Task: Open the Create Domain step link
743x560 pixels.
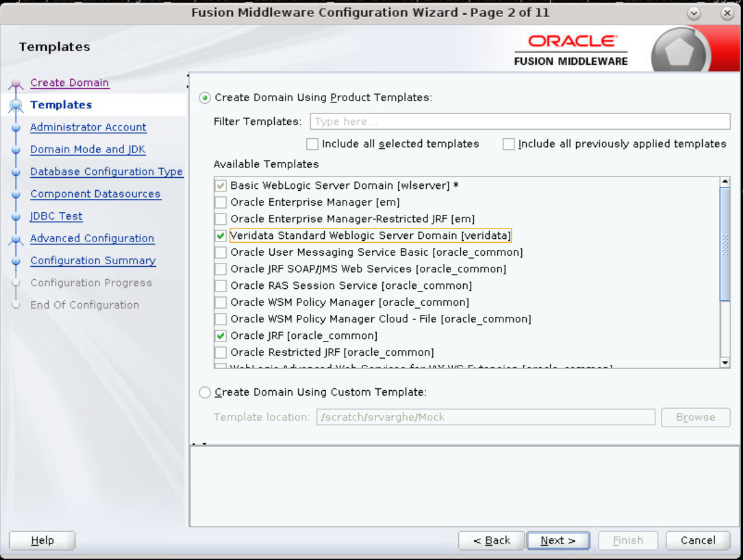Action: point(70,83)
